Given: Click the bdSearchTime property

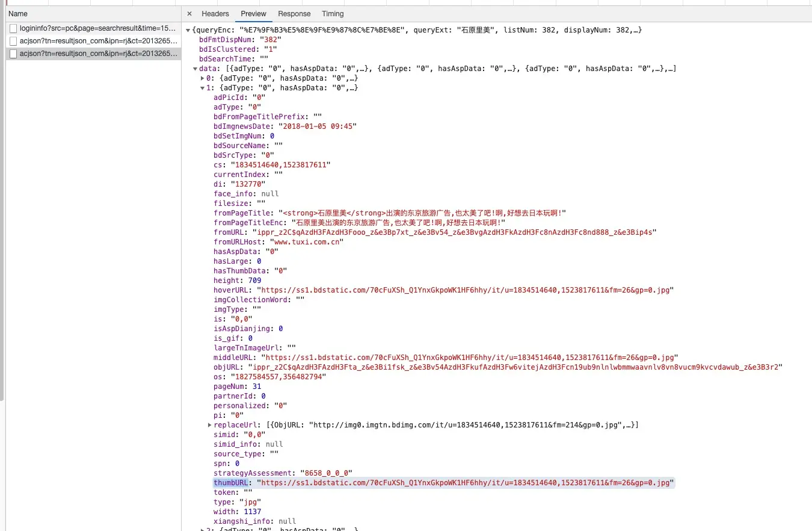Looking at the screenshot, I should (x=233, y=59).
